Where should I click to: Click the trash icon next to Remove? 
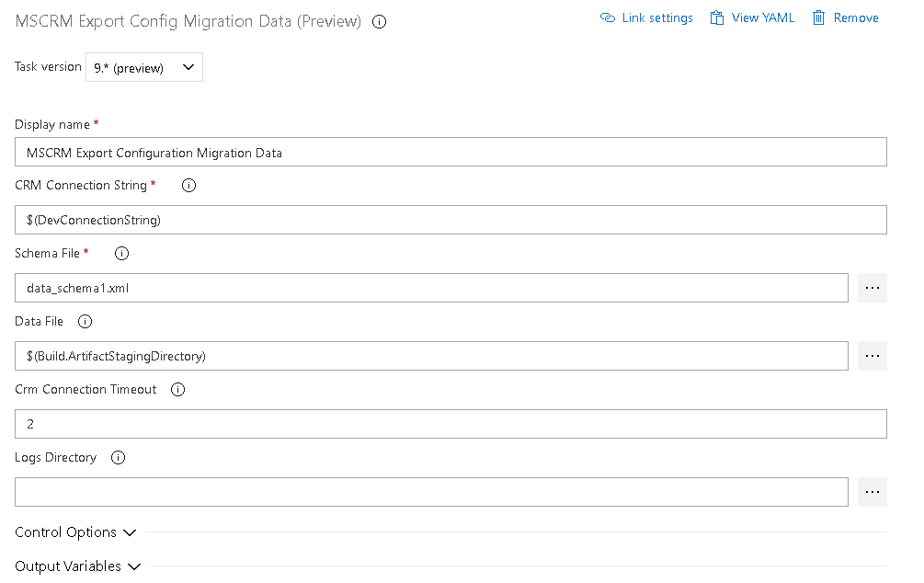pyautogui.click(x=817, y=17)
